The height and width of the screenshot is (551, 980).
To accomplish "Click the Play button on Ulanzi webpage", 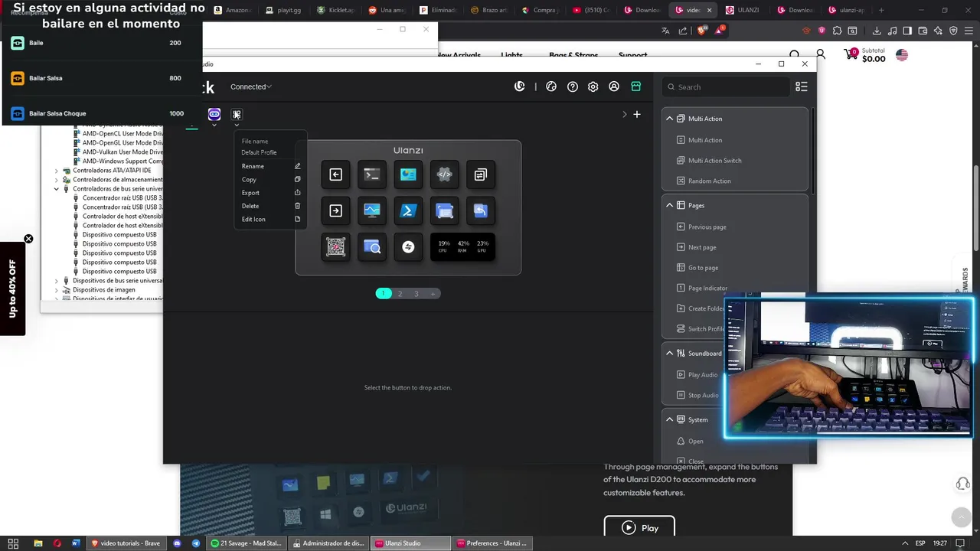I will (639, 527).
